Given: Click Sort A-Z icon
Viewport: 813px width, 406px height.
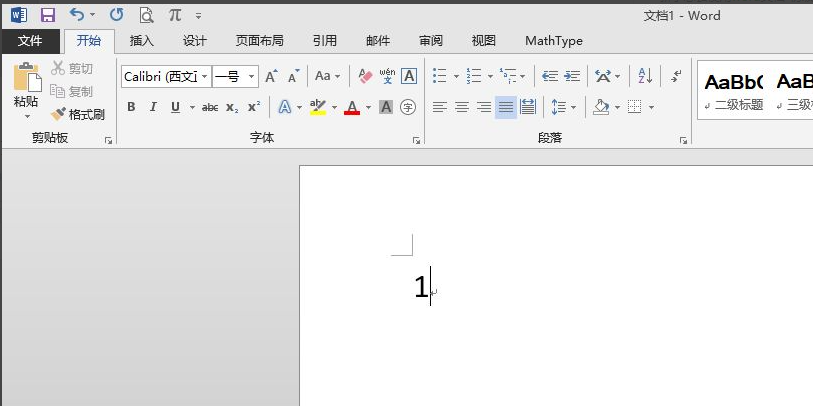Looking at the screenshot, I should tap(645, 76).
